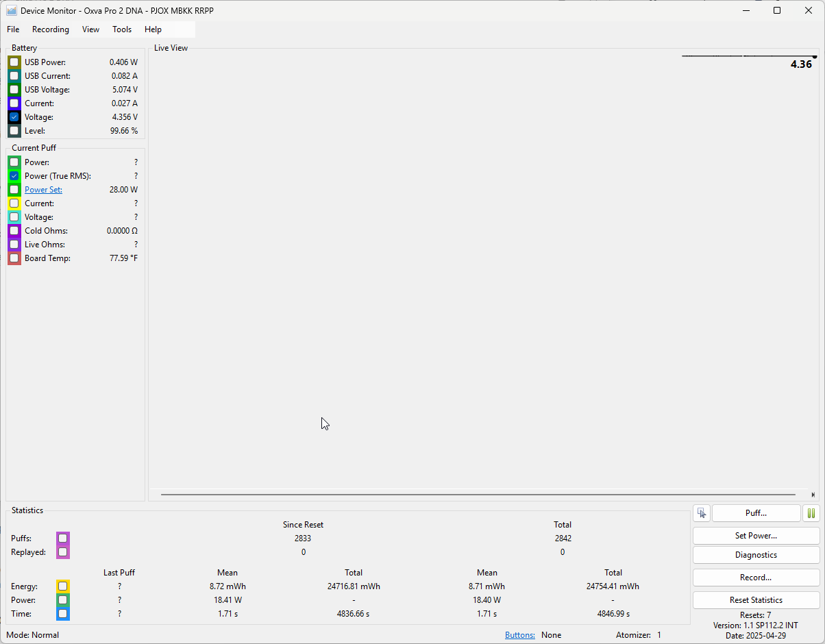825x644 pixels.
Task: Click the green pause icon button
Action: pyautogui.click(x=811, y=513)
